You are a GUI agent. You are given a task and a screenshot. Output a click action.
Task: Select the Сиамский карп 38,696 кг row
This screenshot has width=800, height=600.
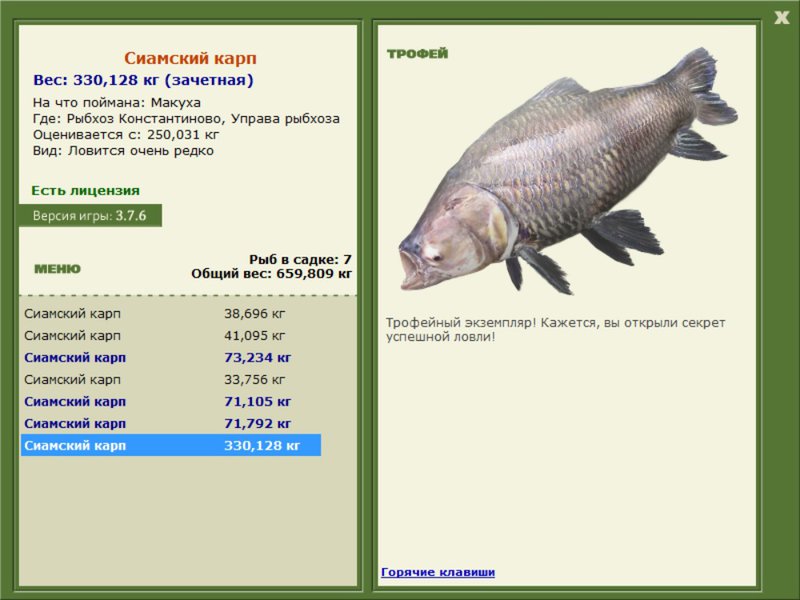click(171, 314)
